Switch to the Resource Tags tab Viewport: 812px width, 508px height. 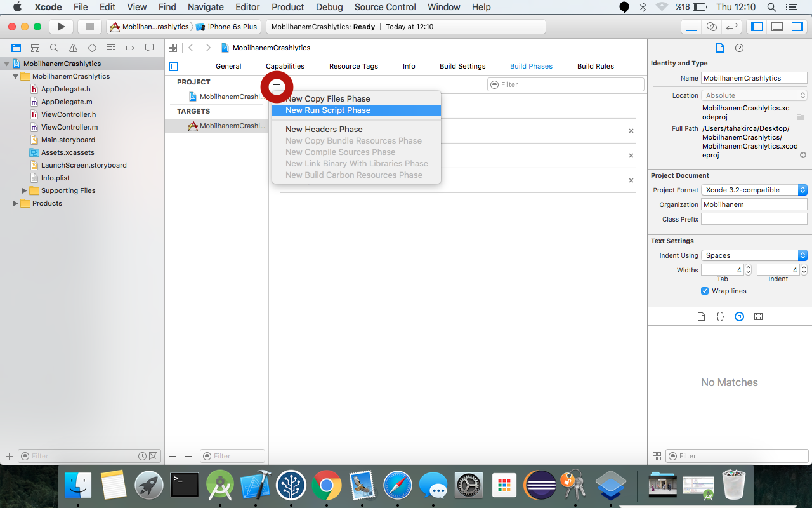tap(353, 66)
